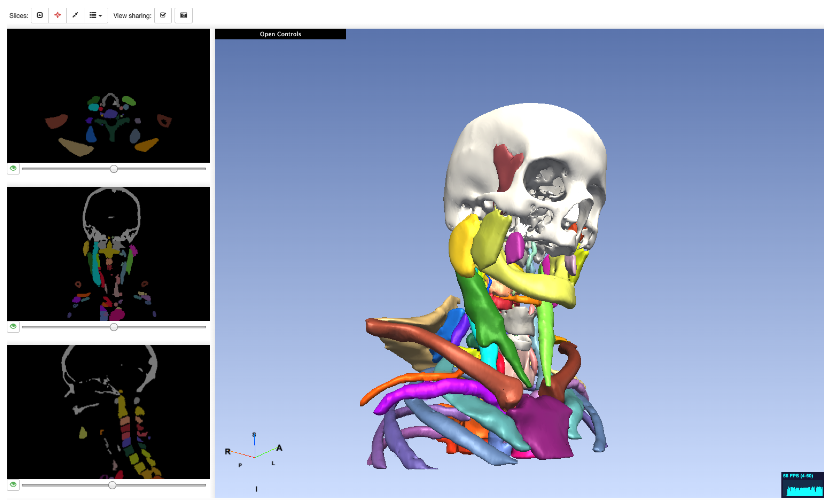Toggle eye icon under coronal slice view
This screenshot has width=829, height=504.
(x=13, y=326)
